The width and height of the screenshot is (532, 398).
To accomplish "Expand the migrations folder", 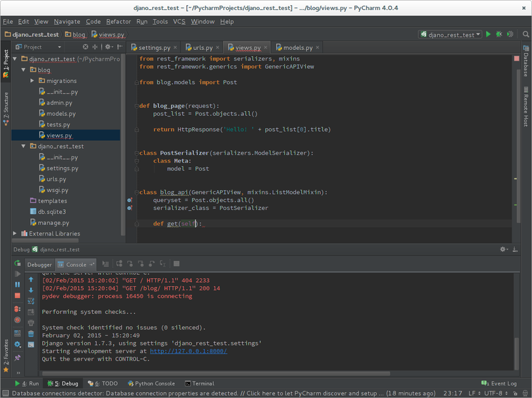I will pyautogui.click(x=32, y=81).
